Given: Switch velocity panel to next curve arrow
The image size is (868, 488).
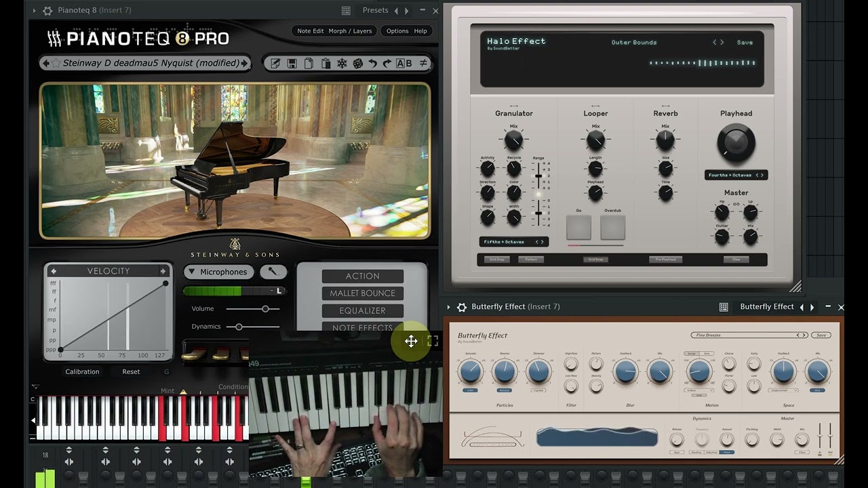Looking at the screenshot, I should click(x=163, y=271).
